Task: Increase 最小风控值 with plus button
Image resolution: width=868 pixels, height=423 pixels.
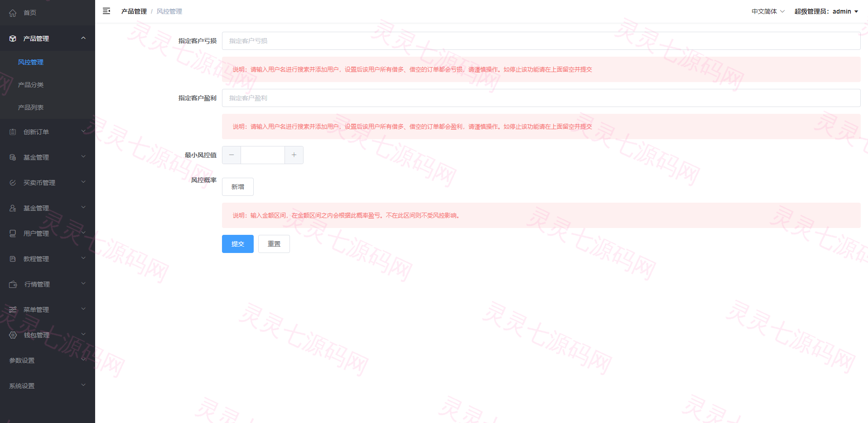Action: 294,155
